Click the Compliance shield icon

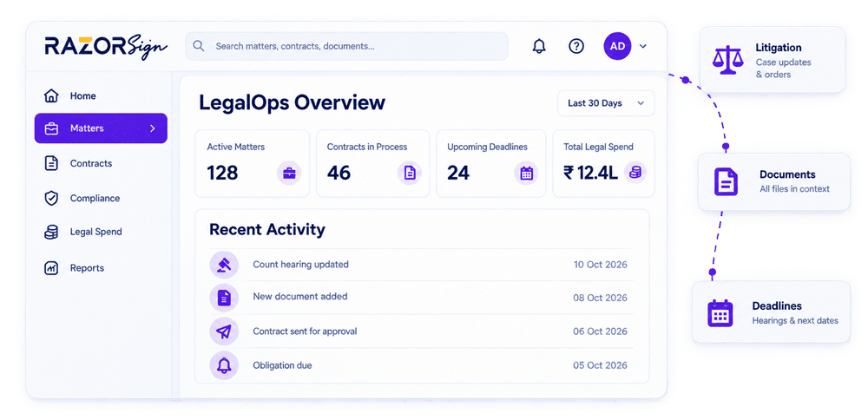51,198
